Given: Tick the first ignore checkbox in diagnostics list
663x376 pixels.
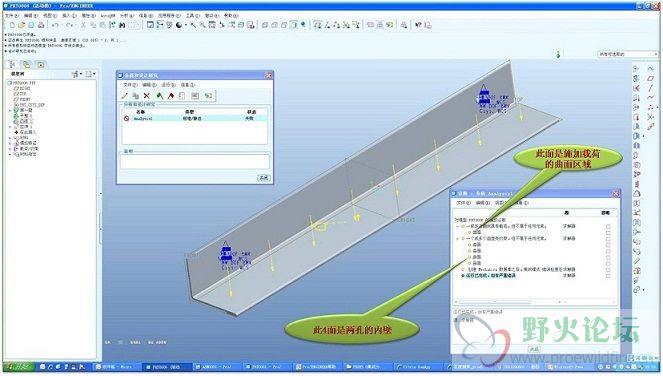Looking at the screenshot, I should (x=608, y=227).
